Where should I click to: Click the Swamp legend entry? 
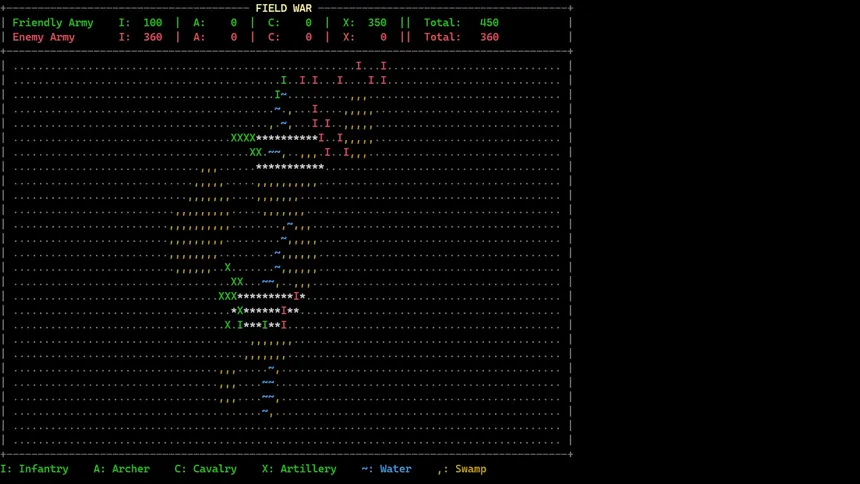462,469
